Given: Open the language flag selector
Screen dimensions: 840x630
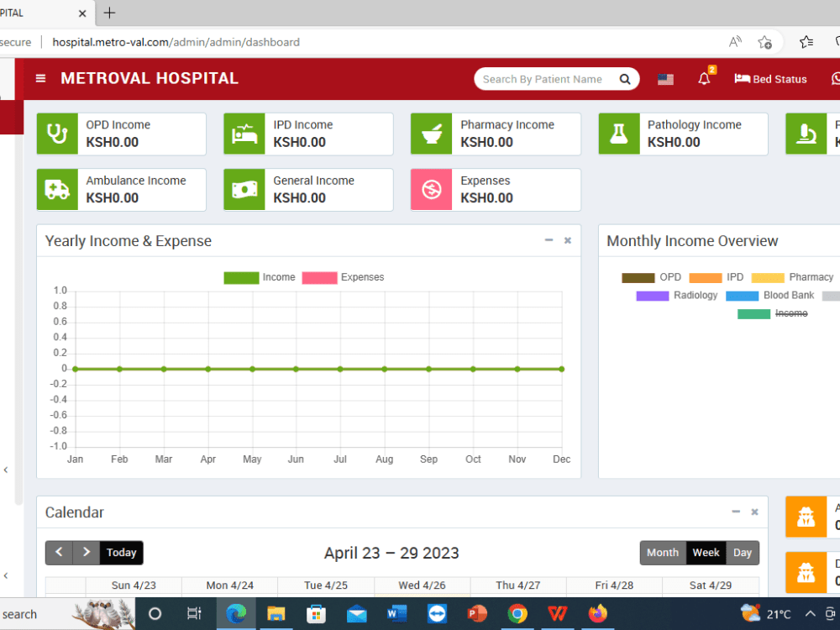Looking at the screenshot, I should point(665,78).
